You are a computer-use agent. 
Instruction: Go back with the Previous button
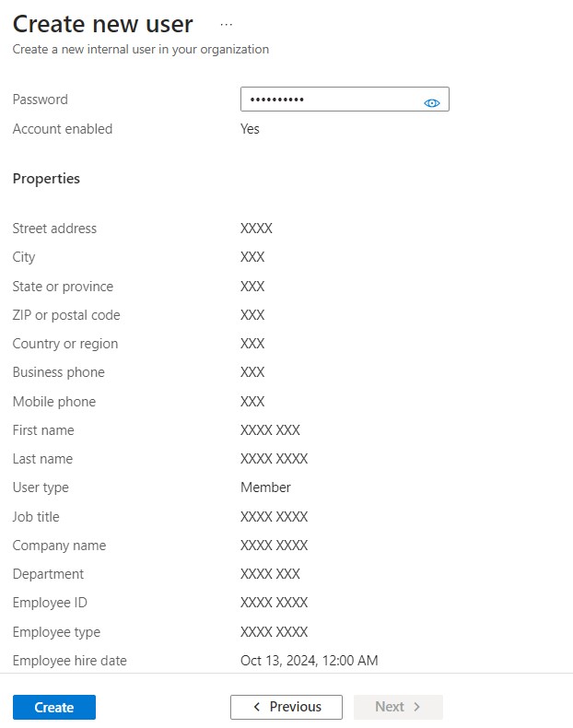(286, 707)
